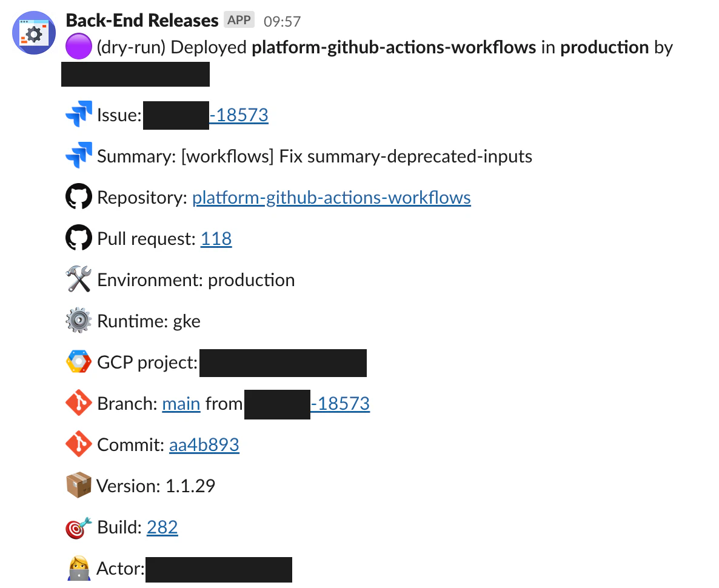Screen dimensions: 719x588
Task: Click the Jira icon beside Summary
Action: 78,156
